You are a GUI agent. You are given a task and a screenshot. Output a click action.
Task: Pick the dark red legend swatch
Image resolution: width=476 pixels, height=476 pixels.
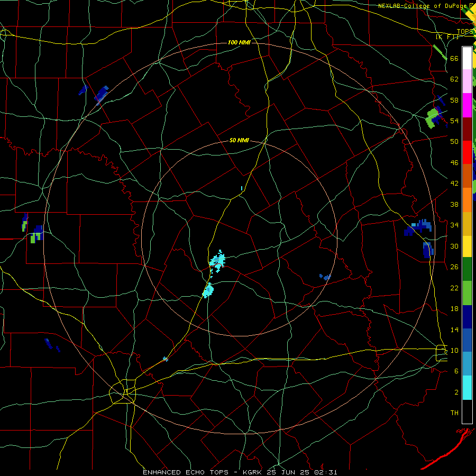tap(467, 129)
